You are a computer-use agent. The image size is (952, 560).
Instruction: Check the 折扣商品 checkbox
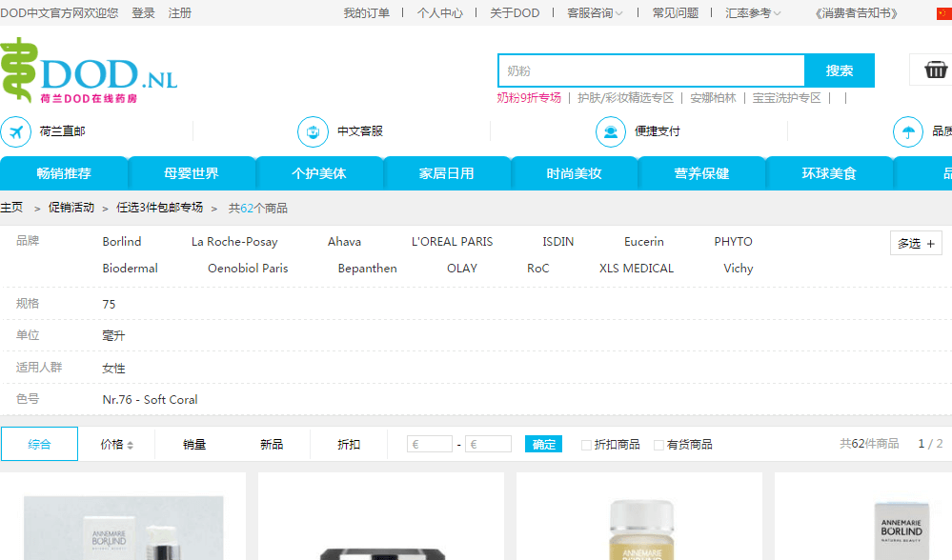click(x=586, y=446)
